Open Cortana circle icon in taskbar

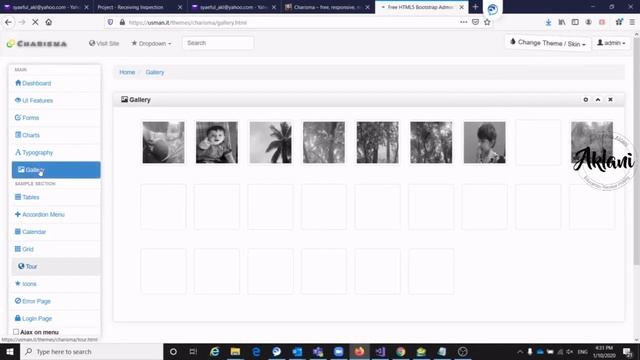(x=173, y=351)
